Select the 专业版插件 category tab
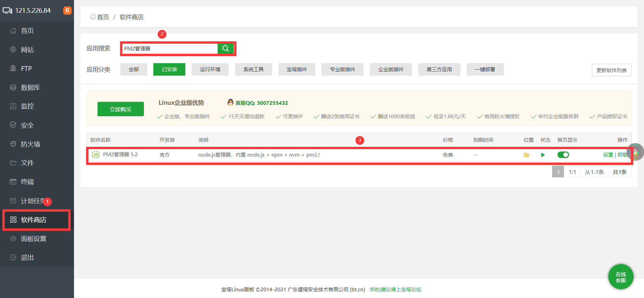Screen dimensions: 644x298 click(342, 69)
